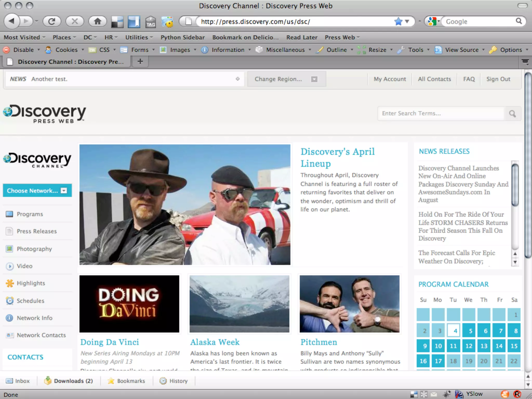Select day 12 in the program calendar
This screenshot has height=399, width=532.
click(469, 346)
